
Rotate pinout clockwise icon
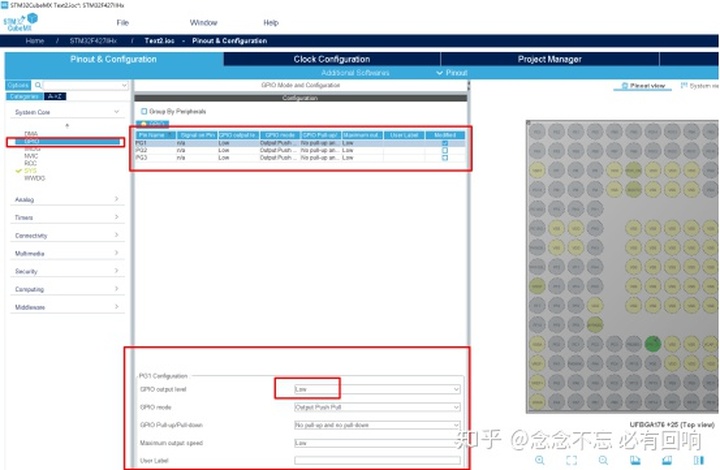pos(635,460)
